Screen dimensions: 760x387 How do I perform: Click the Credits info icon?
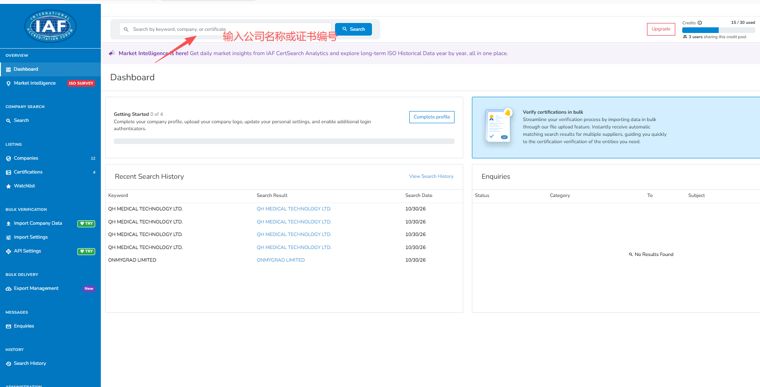(x=700, y=23)
